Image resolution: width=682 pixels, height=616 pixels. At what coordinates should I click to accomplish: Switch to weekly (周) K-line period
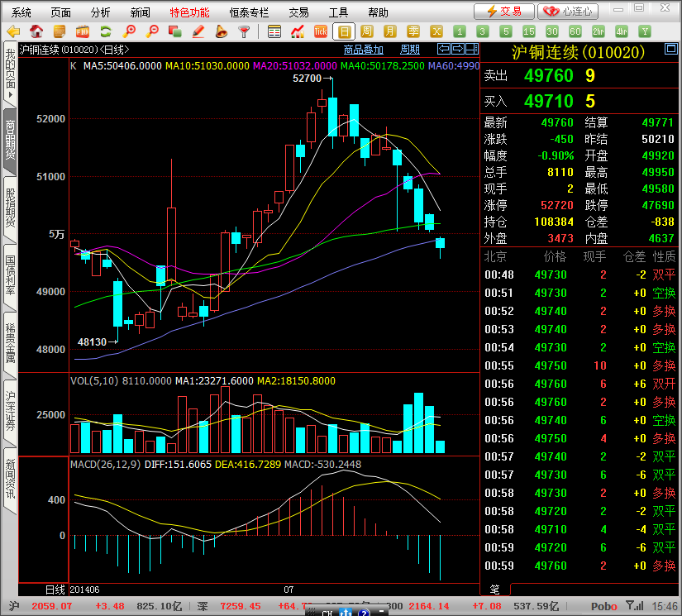click(366, 31)
